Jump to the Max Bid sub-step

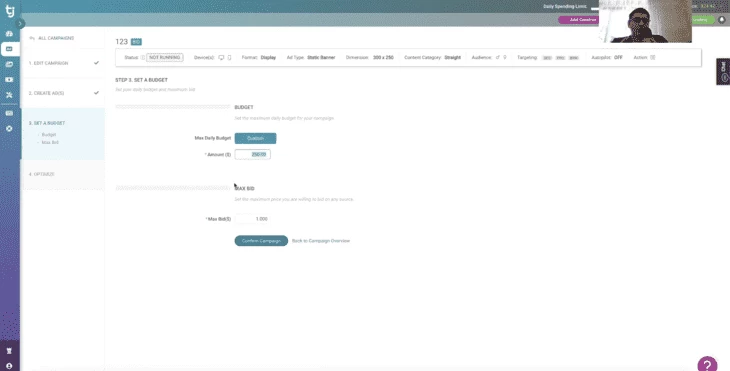coord(50,142)
